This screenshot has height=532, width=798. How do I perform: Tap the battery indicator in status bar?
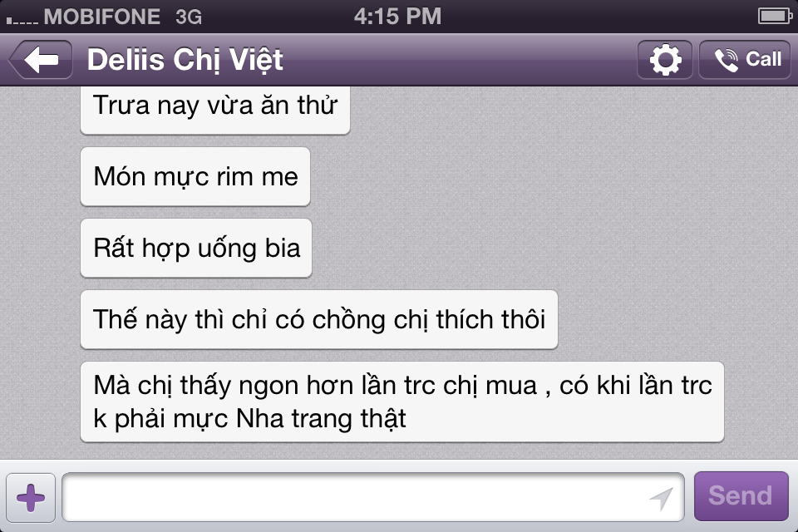[774, 17]
